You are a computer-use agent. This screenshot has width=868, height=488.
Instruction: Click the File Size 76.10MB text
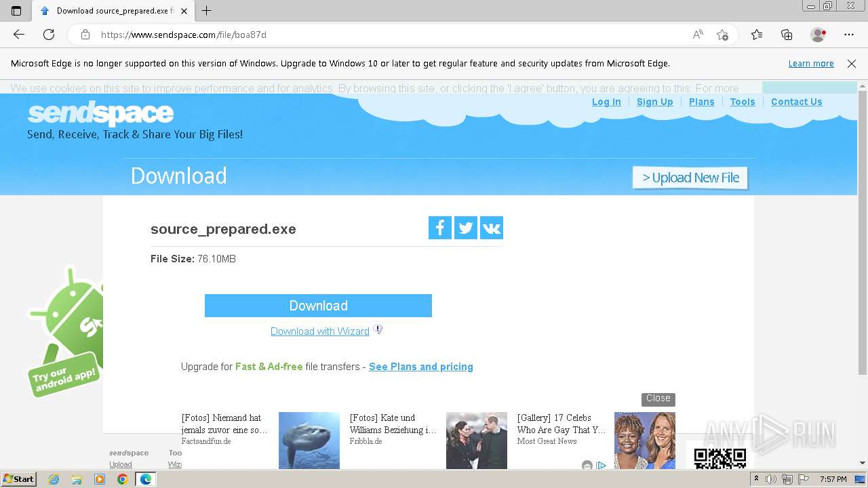tap(193, 259)
